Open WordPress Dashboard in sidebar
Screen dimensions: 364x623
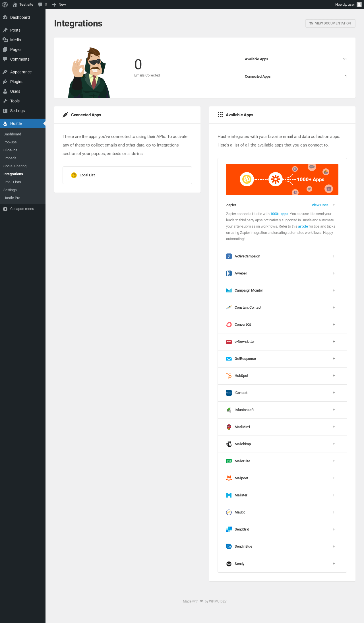pos(23,17)
